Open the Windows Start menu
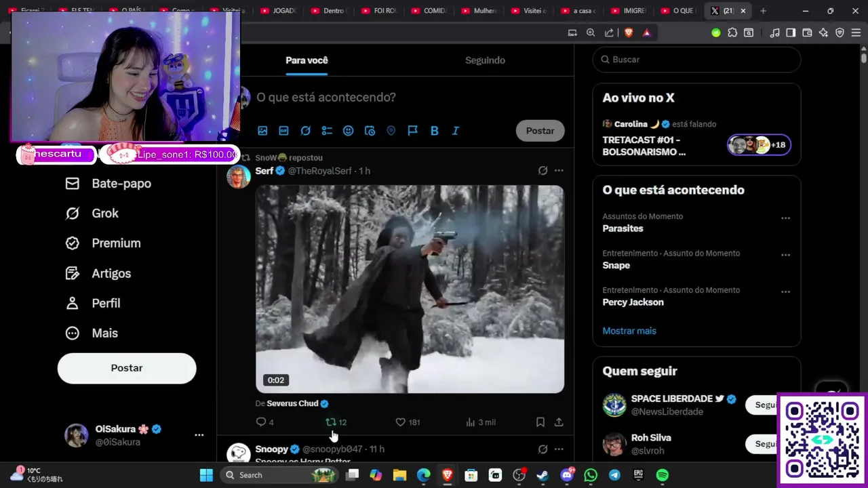The height and width of the screenshot is (488, 868). [x=206, y=475]
